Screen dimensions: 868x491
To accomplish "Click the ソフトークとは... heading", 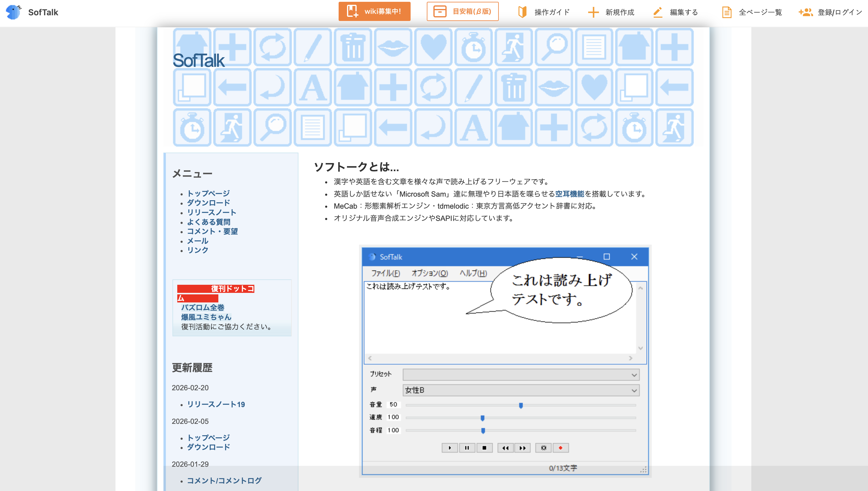I will (357, 167).
